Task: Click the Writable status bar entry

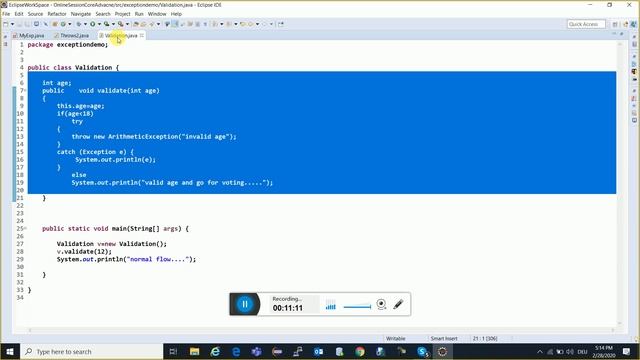Action: click(x=396, y=338)
